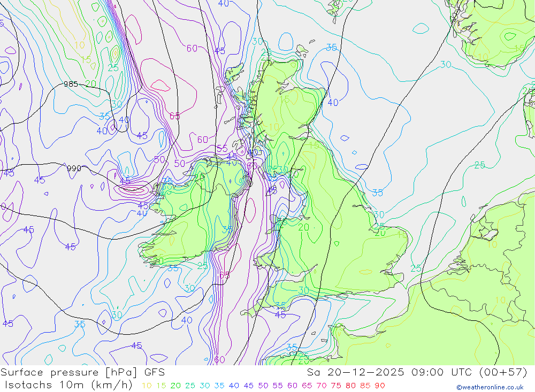The width and height of the screenshot is (535, 392).
Task: Select the "75" legend value in the bottom scale
Action: pyautogui.click(x=336, y=386)
